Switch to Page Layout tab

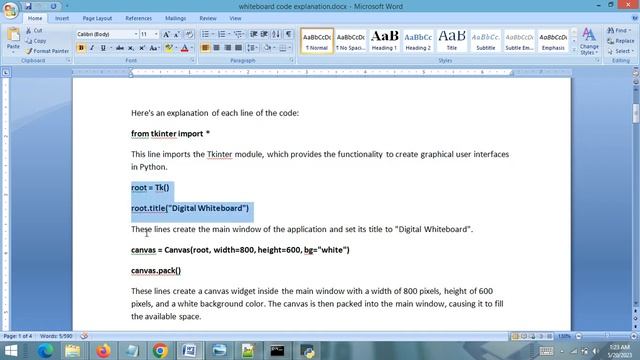(97, 18)
